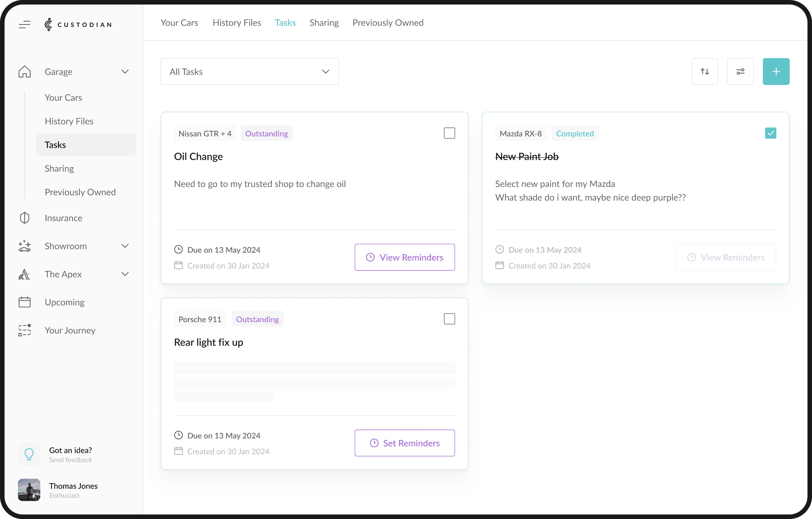The width and height of the screenshot is (812, 519).
Task: Click the Set Reminders button
Action: coord(404,443)
